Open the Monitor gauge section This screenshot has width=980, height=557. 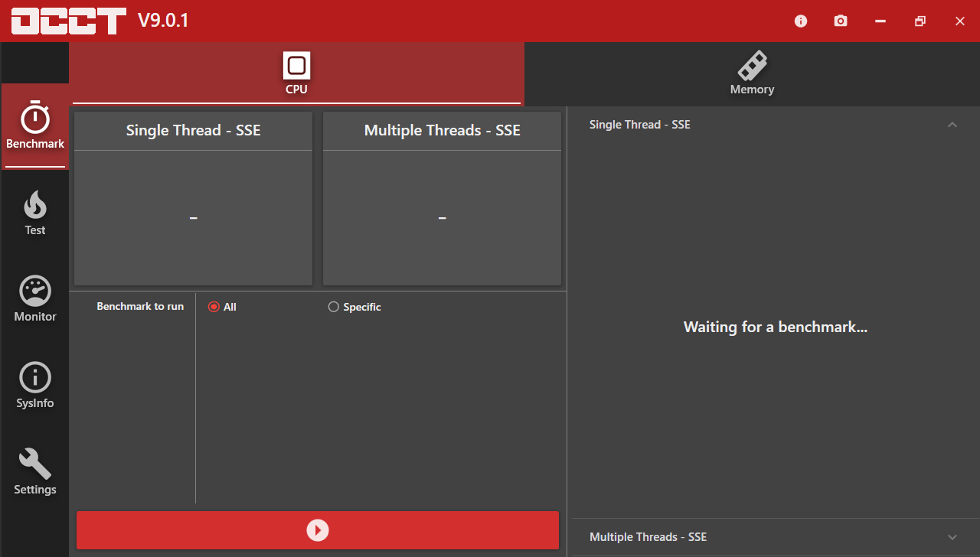(x=35, y=299)
